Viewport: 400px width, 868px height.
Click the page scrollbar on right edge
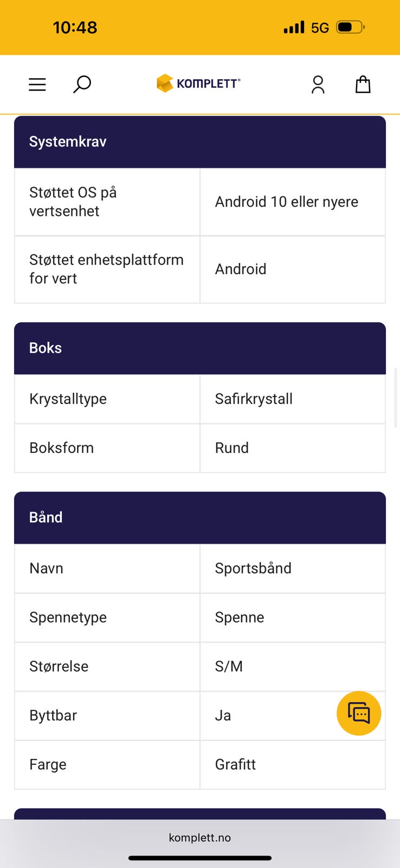[x=396, y=397]
